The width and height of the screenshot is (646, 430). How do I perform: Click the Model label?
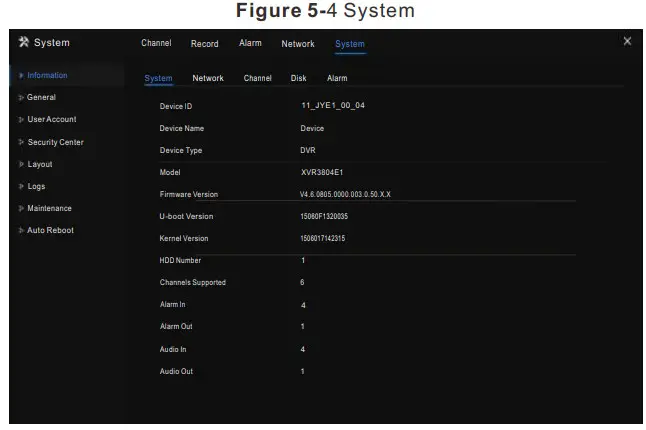[x=170, y=173]
